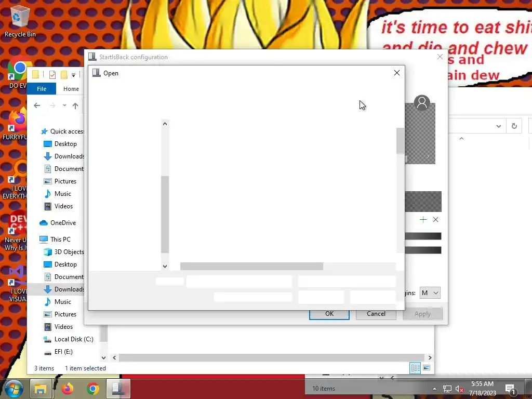Open address bar dropdown in rear window
532x399 pixels.
click(x=498, y=126)
